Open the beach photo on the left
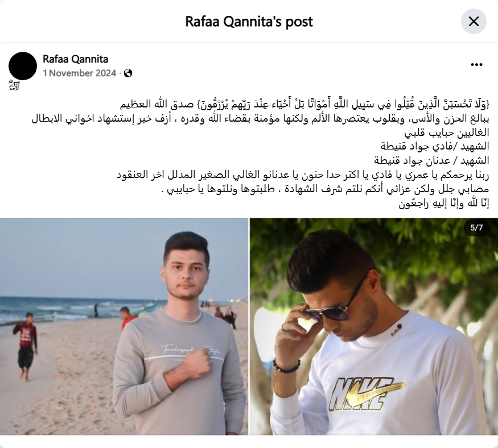 124,326
